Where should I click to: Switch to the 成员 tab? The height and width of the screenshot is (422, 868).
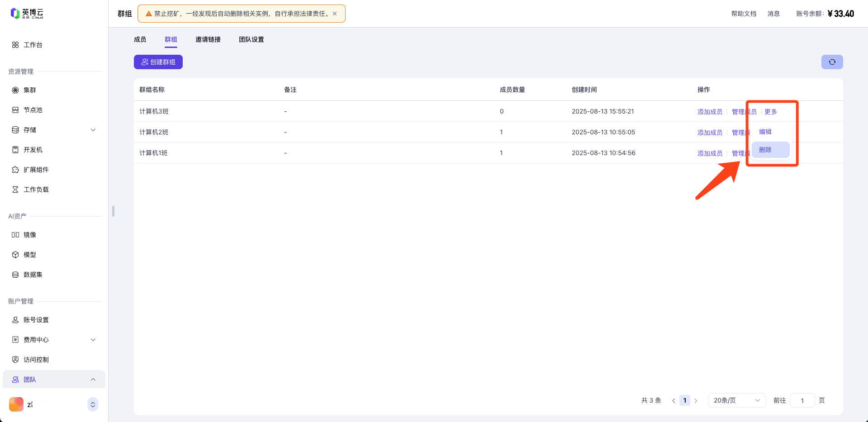coord(140,39)
